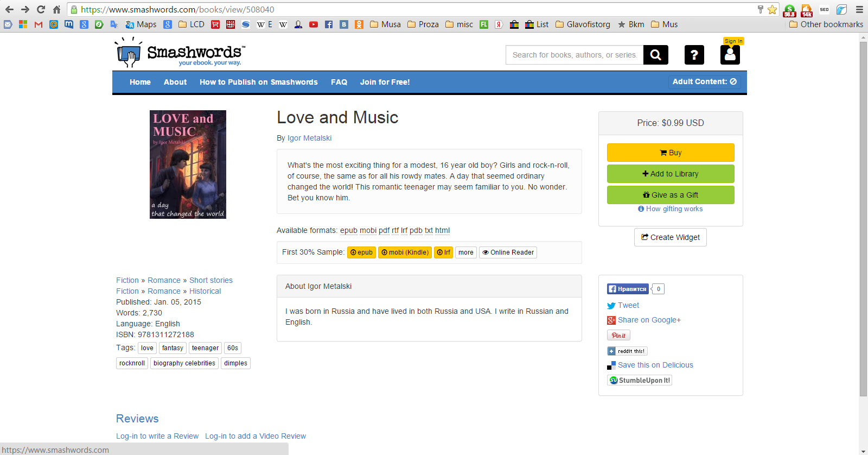Open the VK bookmark icon
This screenshot has height=455, width=868.
[x=344, y=24]
